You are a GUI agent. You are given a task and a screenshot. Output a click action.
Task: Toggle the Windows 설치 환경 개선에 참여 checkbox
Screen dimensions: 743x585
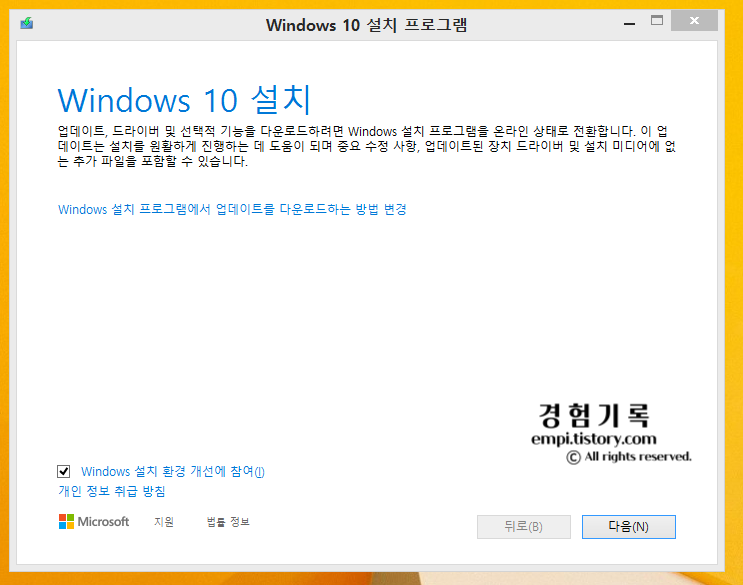point(63,471)
